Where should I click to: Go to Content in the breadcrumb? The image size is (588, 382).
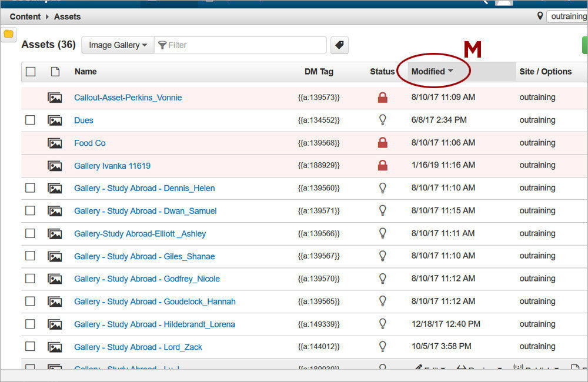pyautogui.click(x=25, y=17)
